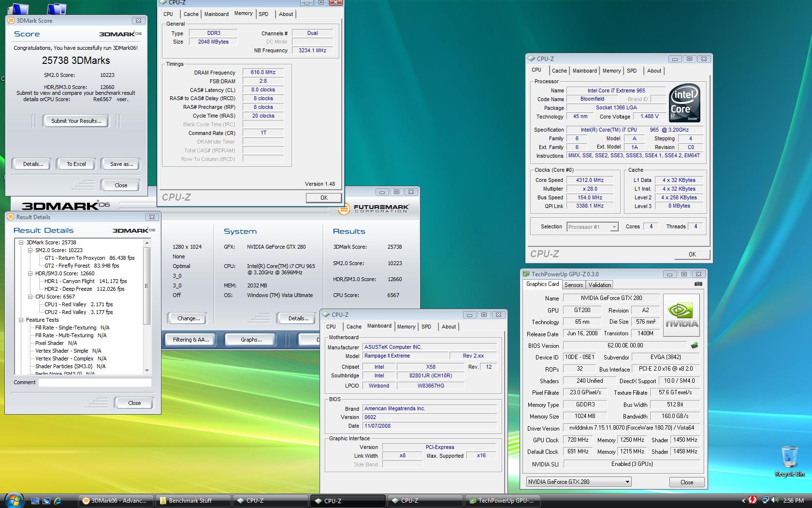Switch to Benchmark Stuff folder taskbar item

[x=193, y=501]
